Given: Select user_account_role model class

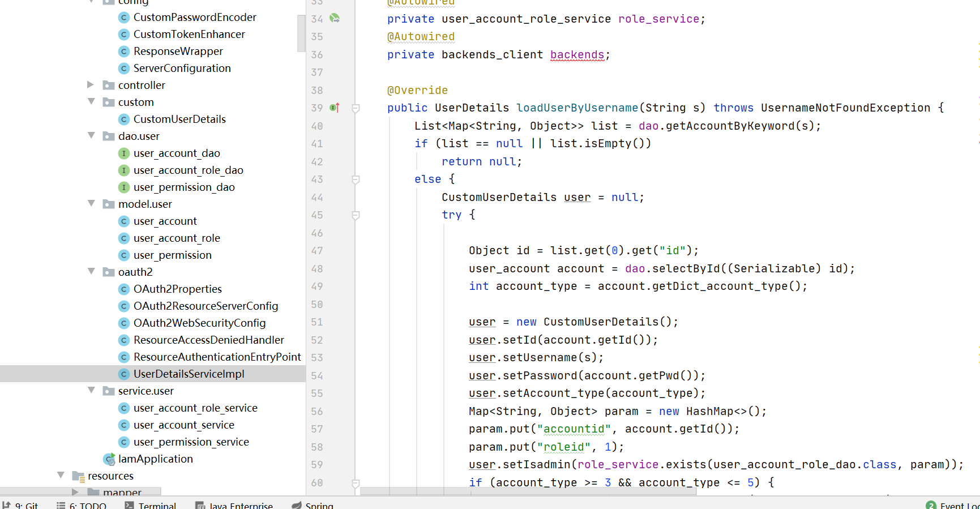Looking at the screenshot, I should [177, 238].
